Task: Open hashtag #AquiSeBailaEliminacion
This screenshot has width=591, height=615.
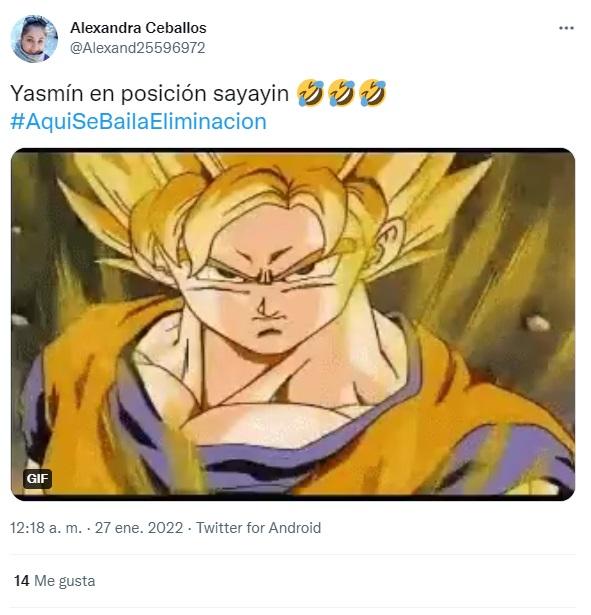Action: tap(138, 121)
